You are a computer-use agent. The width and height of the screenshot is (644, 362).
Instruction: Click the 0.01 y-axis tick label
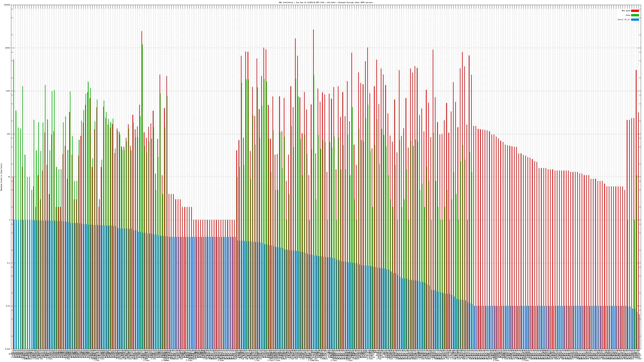[8, 306]
